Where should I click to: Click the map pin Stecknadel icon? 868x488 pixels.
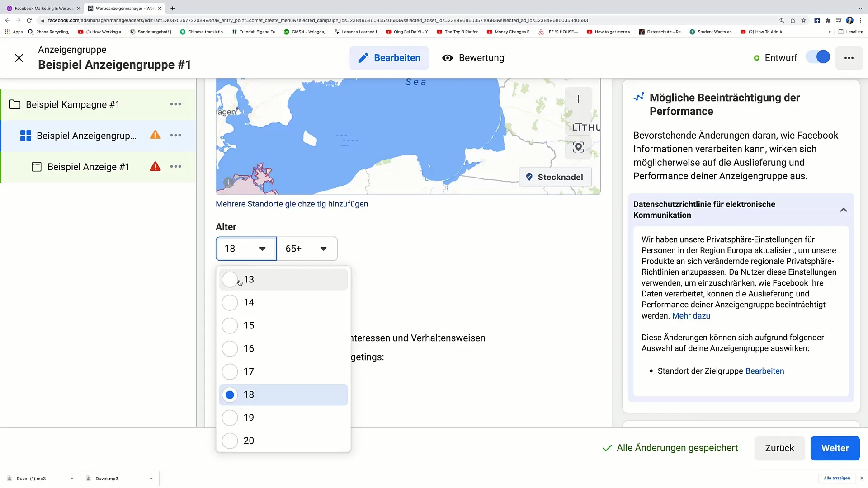click(x=529, y=177)
